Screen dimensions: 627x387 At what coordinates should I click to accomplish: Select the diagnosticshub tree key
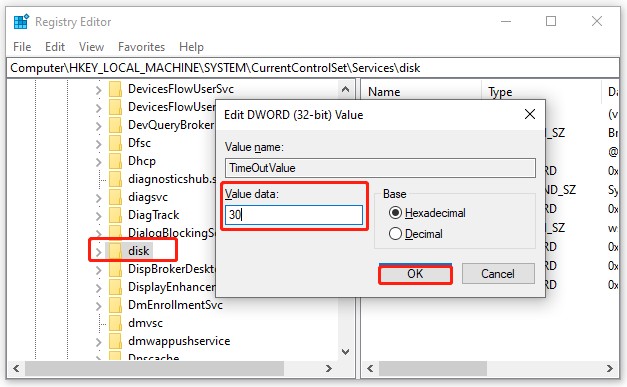coord(172,179)
